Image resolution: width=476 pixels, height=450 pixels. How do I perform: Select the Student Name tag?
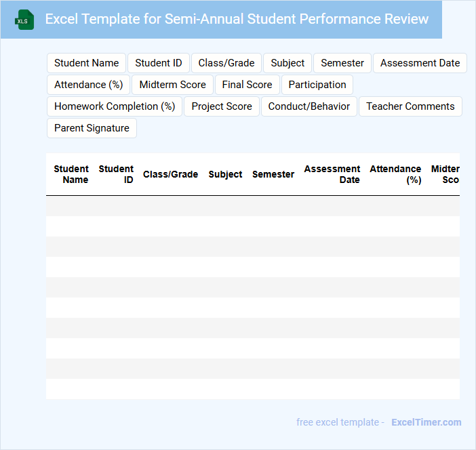86,63
